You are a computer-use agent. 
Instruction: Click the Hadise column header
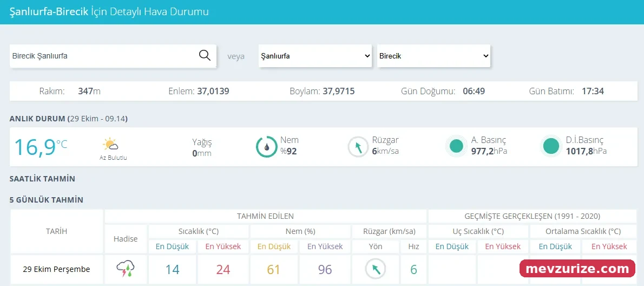click(126, 239)
